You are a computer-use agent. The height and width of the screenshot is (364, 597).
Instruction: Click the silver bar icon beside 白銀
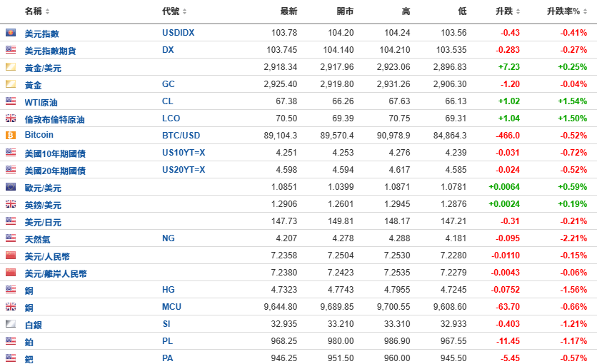click(11, 324)
